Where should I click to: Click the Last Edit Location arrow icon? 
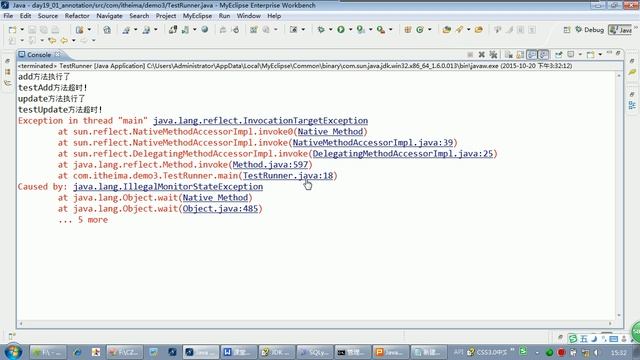click(x=52, y=40)
